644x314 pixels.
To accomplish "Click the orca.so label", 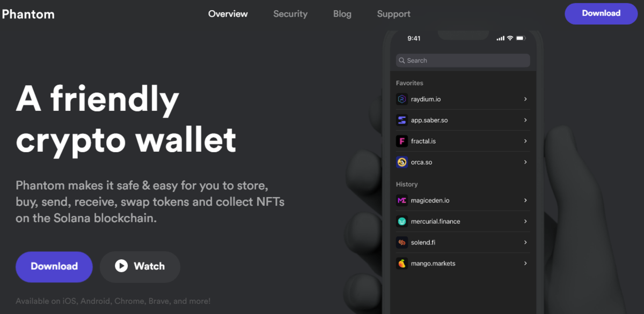I will click(422, 162).
